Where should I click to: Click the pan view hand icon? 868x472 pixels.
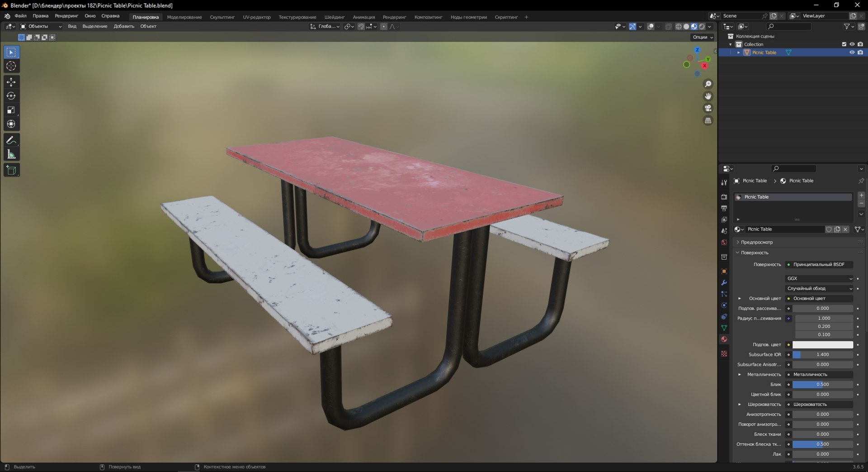tap(708, 96)
